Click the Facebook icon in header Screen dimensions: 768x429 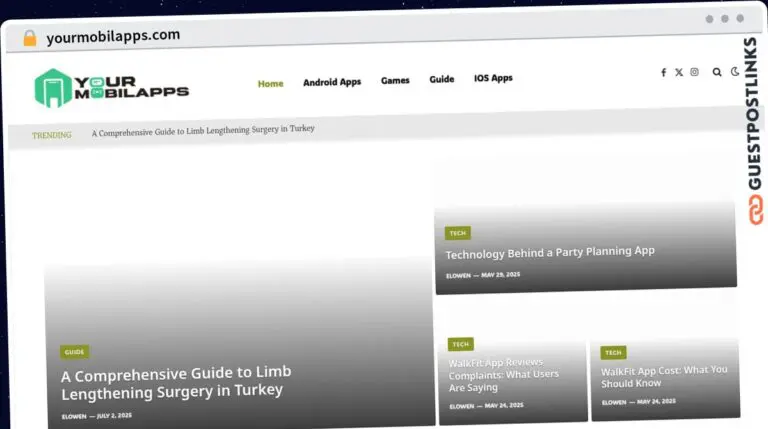point(663,72)
